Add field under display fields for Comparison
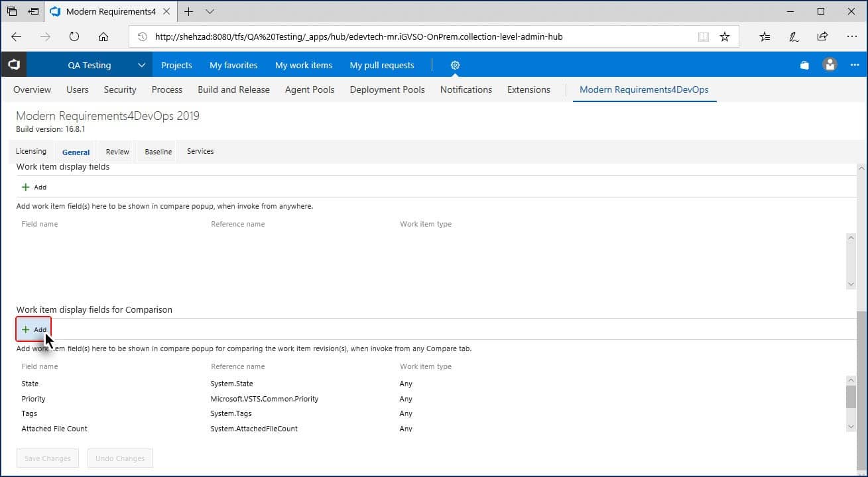The width and height of the screenshot is (868, 477). pos(34,329)
